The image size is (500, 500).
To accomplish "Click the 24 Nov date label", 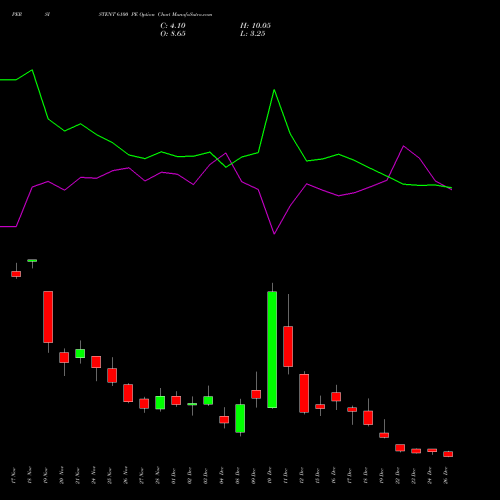I will (94, 476).
